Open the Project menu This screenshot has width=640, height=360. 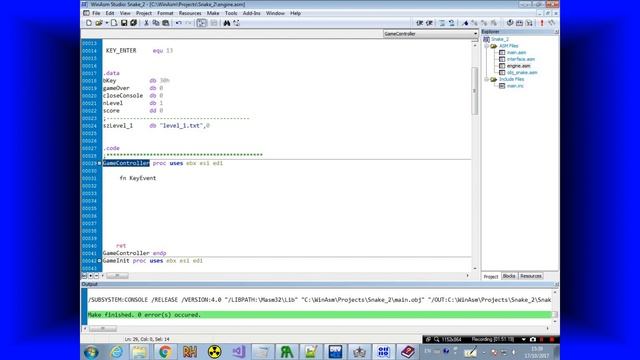[144, 13]
